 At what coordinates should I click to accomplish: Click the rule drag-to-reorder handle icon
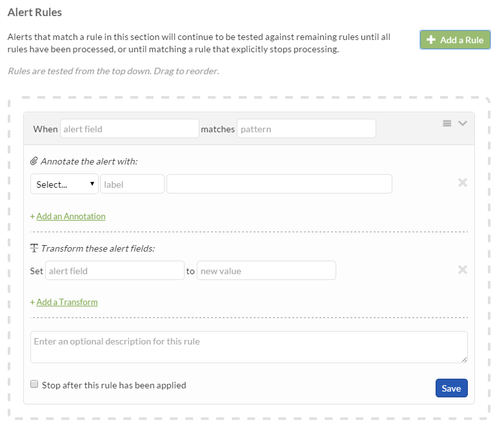tap(447, 123)
